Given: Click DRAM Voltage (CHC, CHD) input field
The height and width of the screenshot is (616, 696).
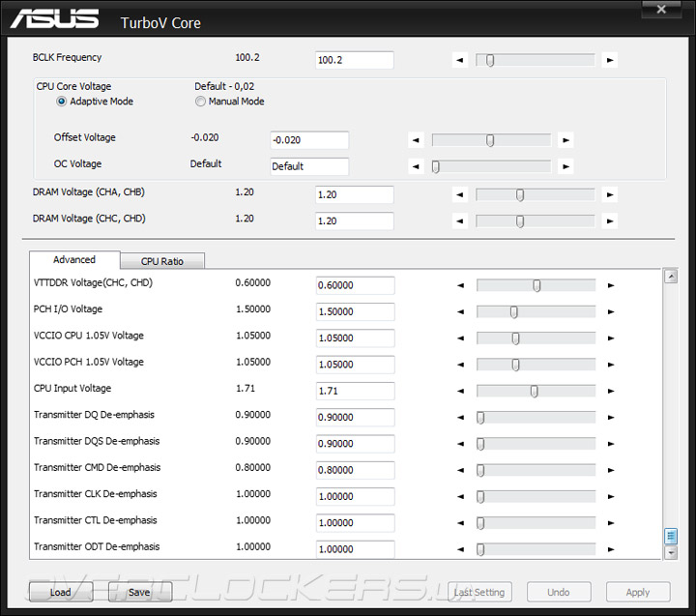Looking at the screenshot, I should pos(354,220).
